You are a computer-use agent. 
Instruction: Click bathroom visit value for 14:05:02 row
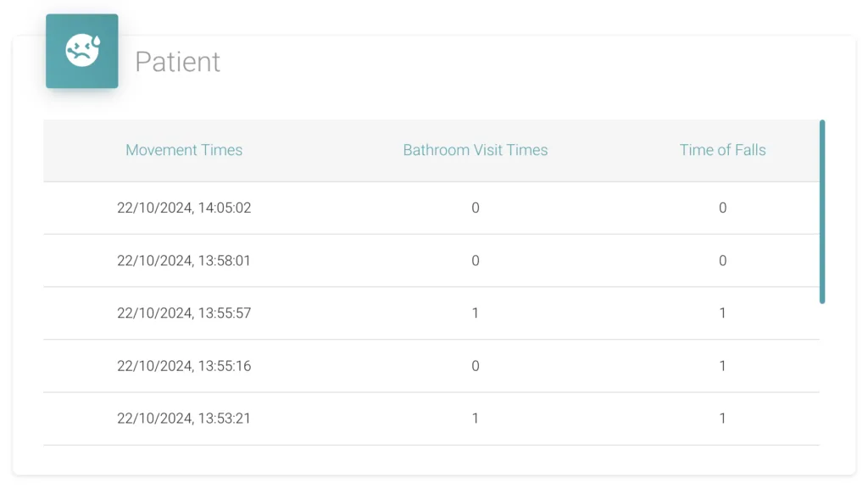tap(475, 208)
